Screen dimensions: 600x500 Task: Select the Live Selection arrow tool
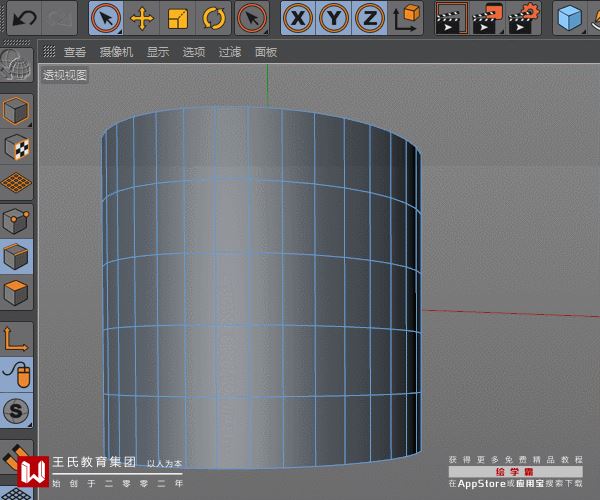[106, 18]
